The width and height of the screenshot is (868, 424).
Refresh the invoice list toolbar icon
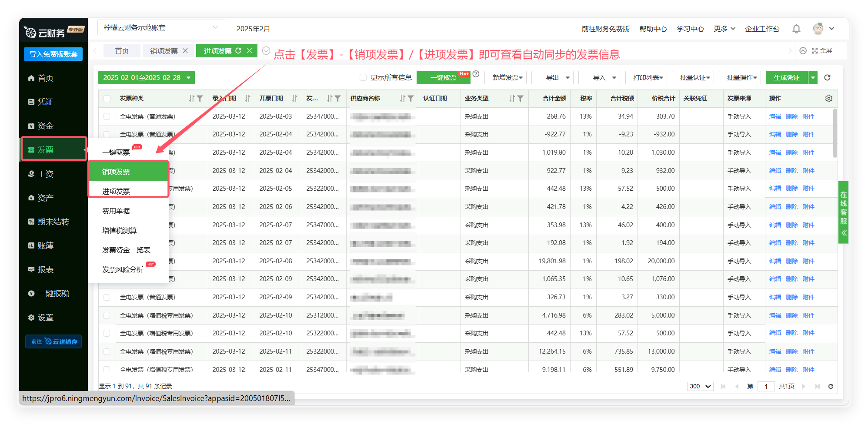point(828,77)
